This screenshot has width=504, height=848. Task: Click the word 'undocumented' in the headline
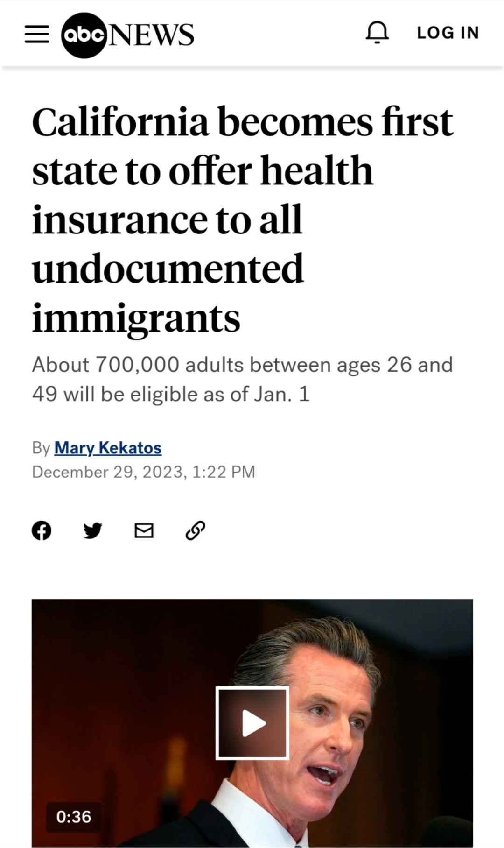[x=168, y=268]
